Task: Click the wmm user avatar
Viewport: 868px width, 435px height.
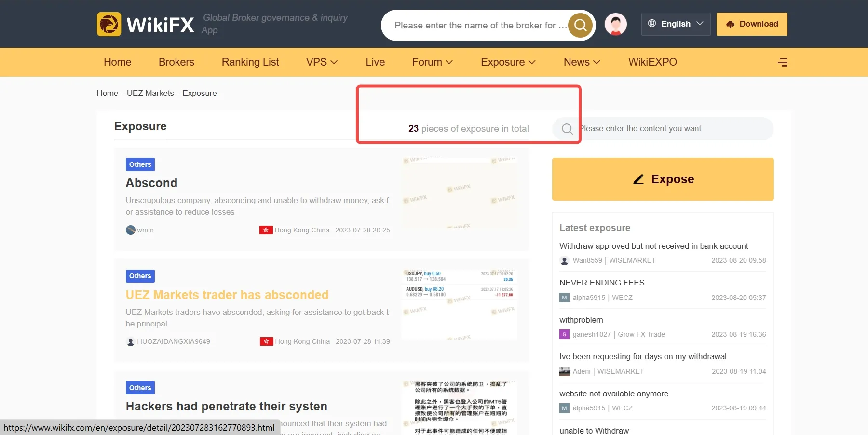Action: click(x=130, y=230)
